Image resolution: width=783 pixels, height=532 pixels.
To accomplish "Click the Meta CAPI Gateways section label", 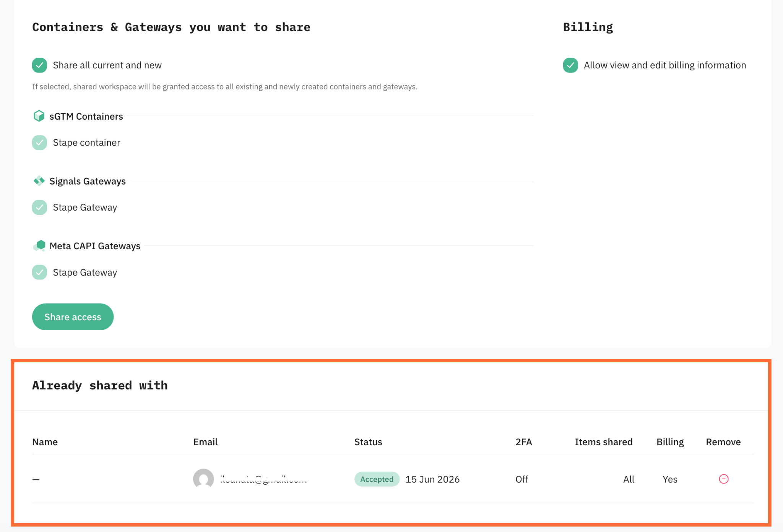I will (95, 246).
